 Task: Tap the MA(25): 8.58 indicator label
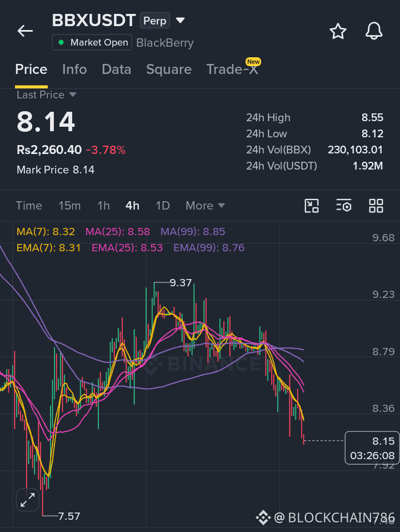click(118, 232)
